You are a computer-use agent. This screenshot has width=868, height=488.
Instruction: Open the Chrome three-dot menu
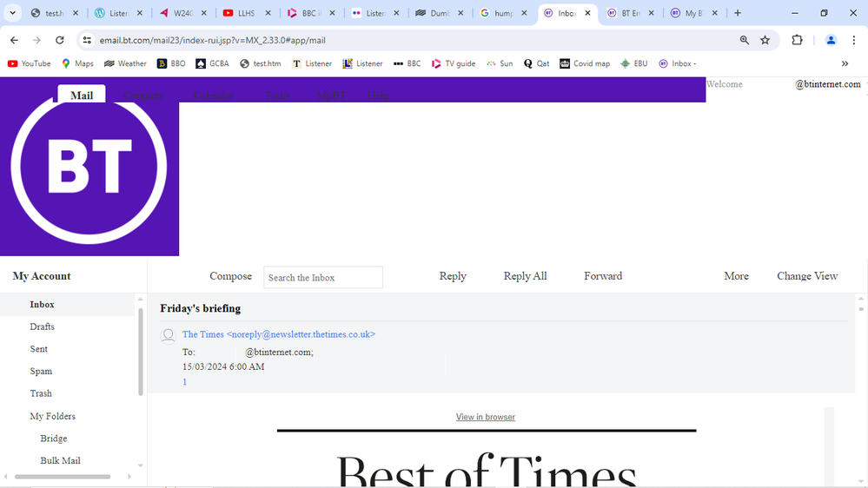854,40
